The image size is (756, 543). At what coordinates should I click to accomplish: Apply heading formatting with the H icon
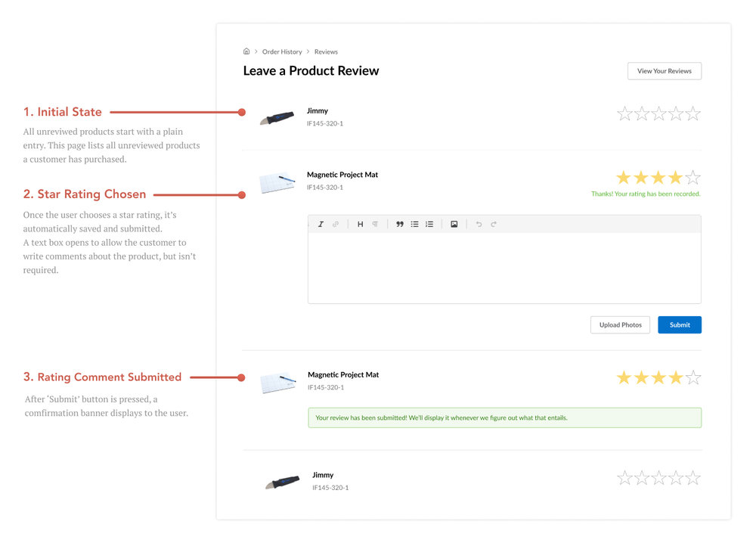[x=361, y=224]
